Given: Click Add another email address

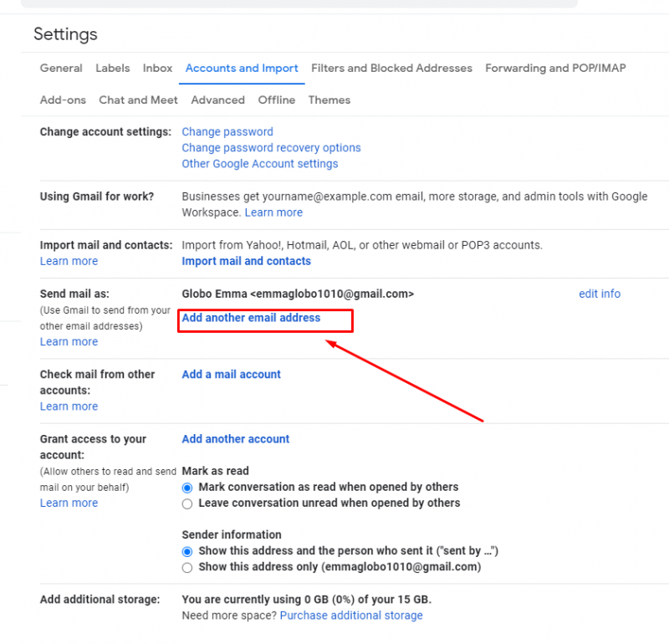Looking at the screenshot, I should coord(251,318).
